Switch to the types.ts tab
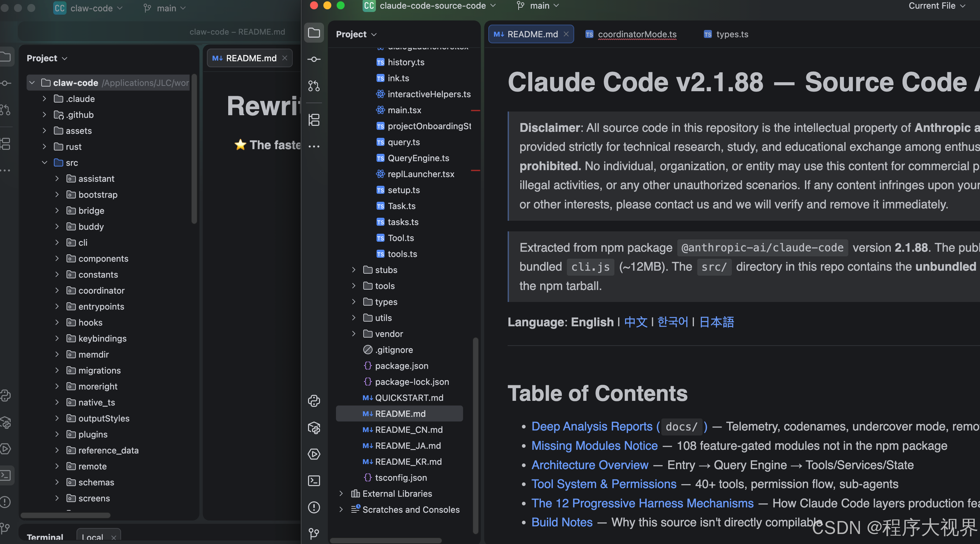Screen dimensions: 980x544 [732, 34]
